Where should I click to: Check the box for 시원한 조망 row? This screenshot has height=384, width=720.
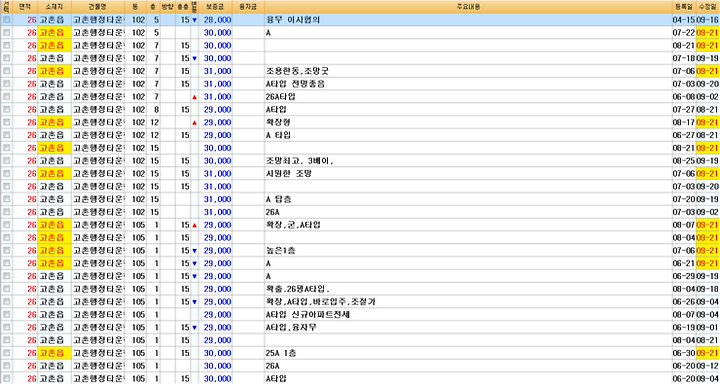(6, 174)
